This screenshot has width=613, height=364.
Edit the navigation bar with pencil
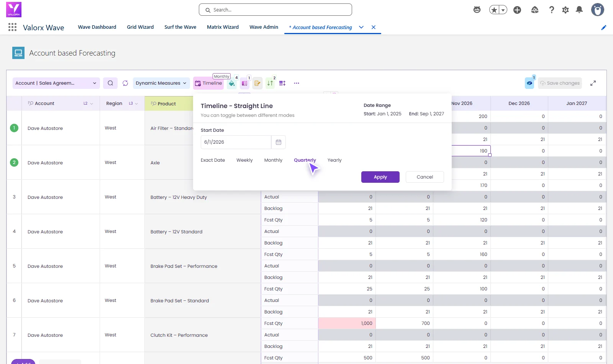pyautogui.click(x=604, y=27)
